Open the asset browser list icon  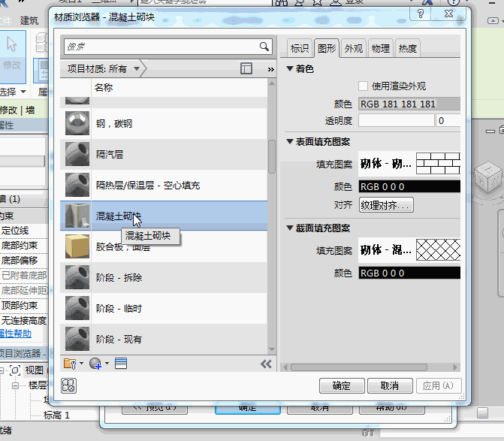click(121, 363)
